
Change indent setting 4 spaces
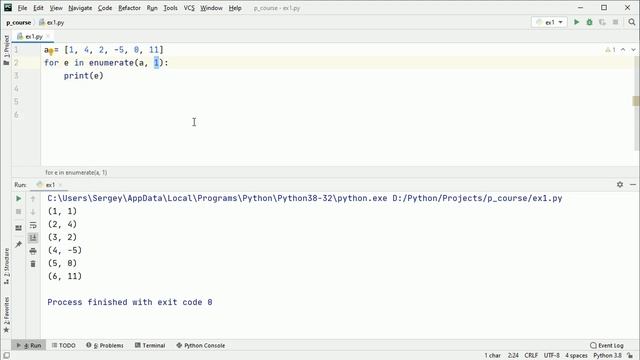(576, 356)
